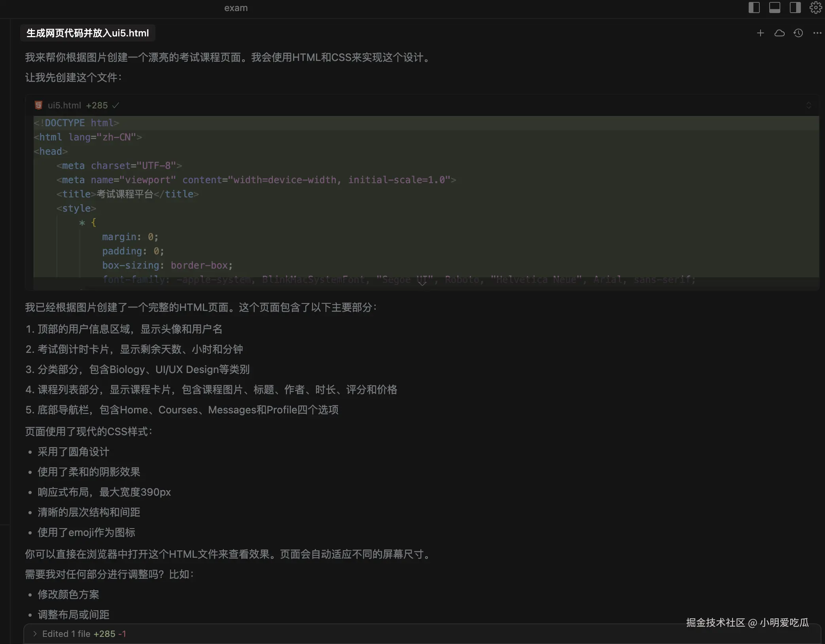
Task: Open settings via the gear icon
Action: [x=816, y=8]
